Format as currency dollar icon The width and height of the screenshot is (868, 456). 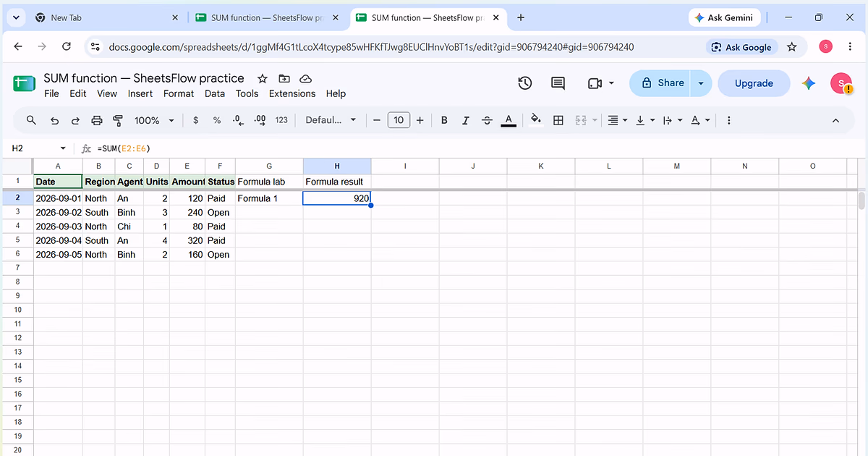click(196, 120)
